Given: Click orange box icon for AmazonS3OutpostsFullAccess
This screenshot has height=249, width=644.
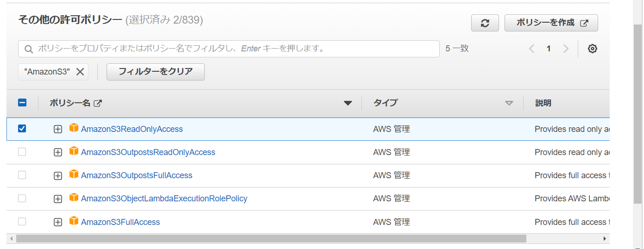Looking at the screenshot, I should point(74,174).
